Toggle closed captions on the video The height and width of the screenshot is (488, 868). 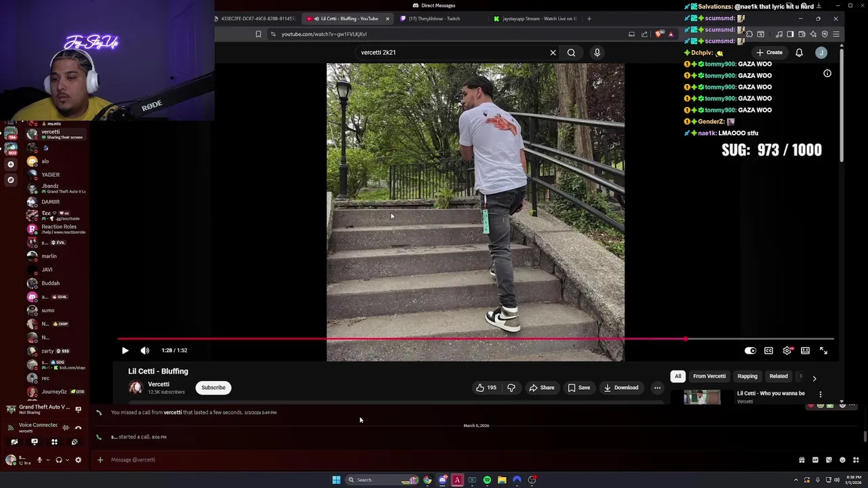[x=768, y=350]
